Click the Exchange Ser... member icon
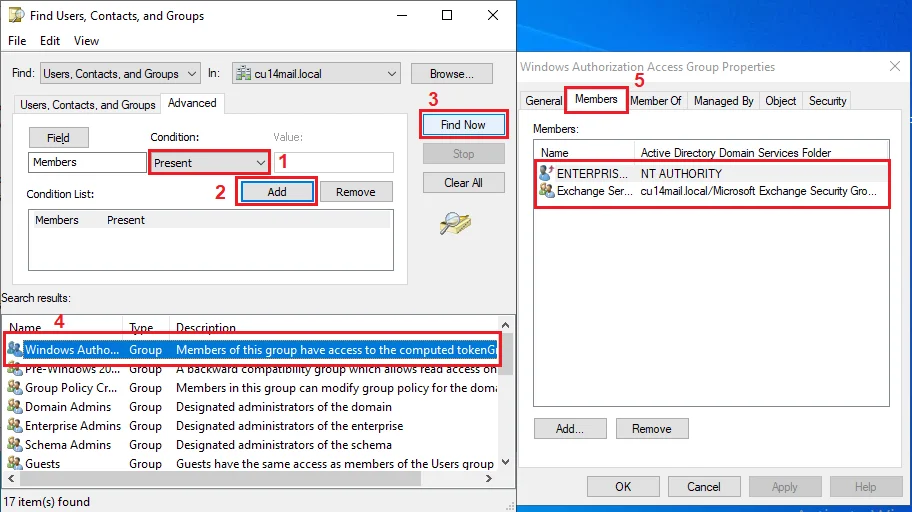Image resolution: width=912 pixels, height=512 pixels. (x=546, y=190)
